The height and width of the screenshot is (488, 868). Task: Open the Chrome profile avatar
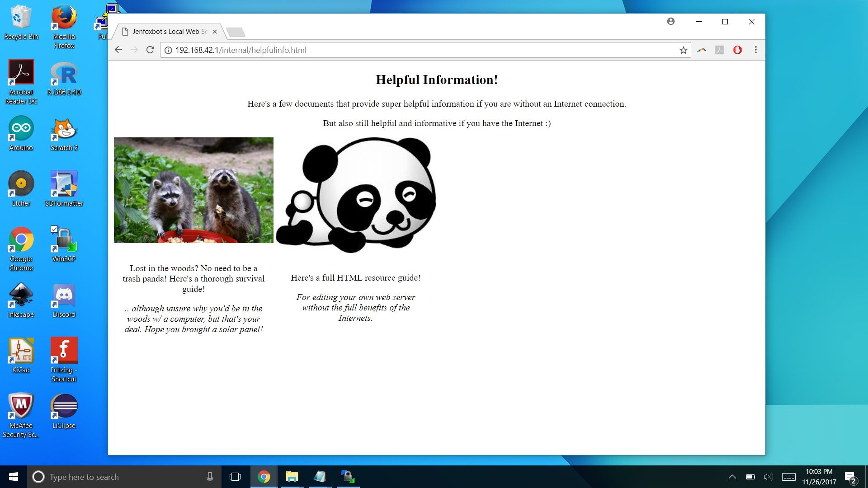tap(670, 21)
